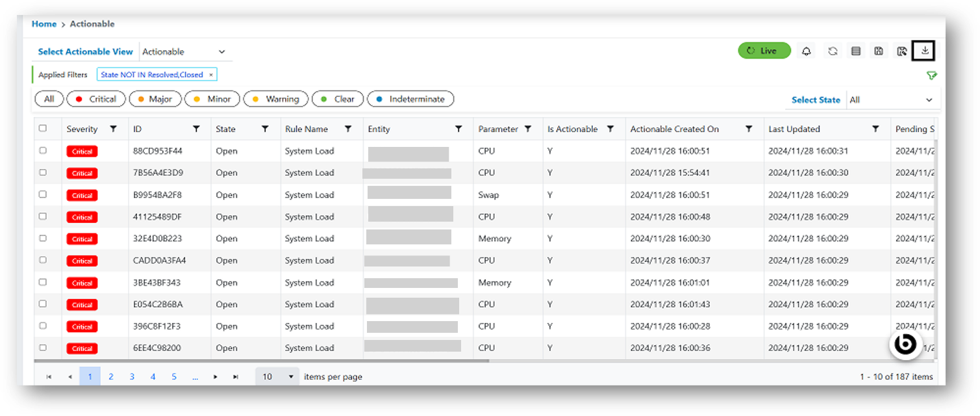Go to page 4

153,376
